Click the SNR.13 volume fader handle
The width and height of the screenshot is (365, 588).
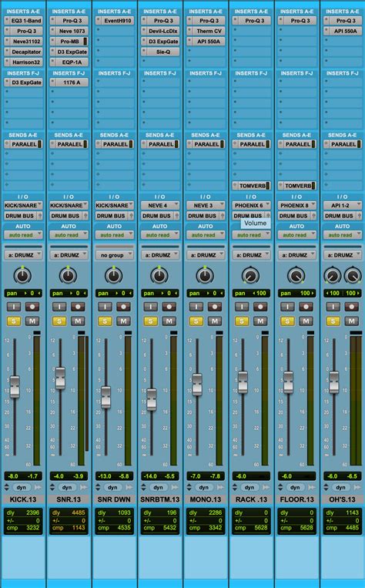tap(60, 378)
